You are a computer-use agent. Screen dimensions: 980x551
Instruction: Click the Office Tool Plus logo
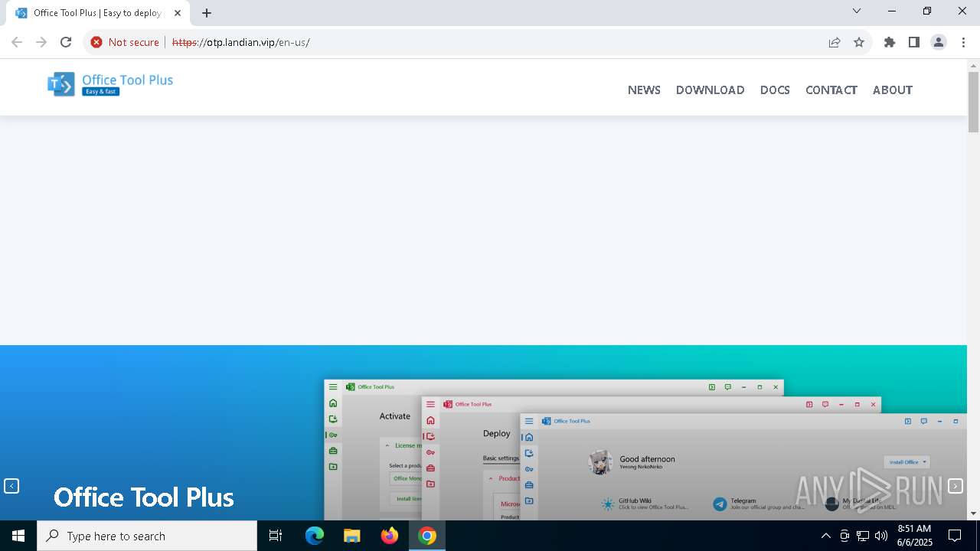110,84
